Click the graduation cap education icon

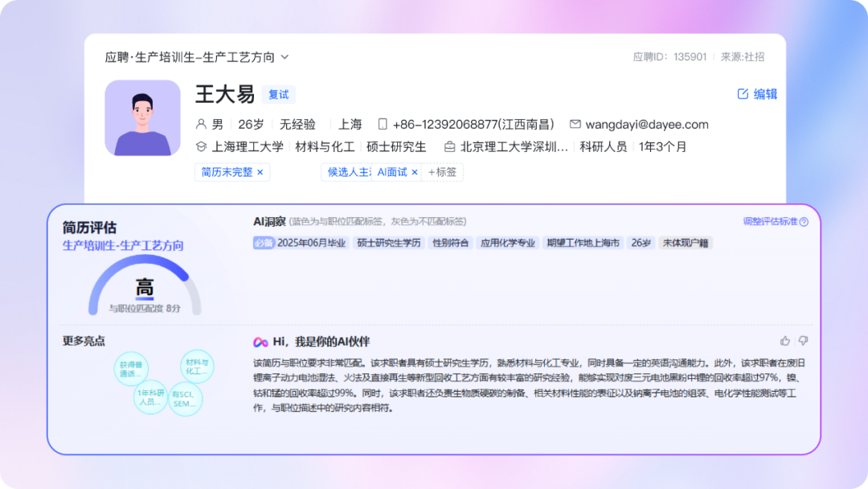(x=202, y=147)
